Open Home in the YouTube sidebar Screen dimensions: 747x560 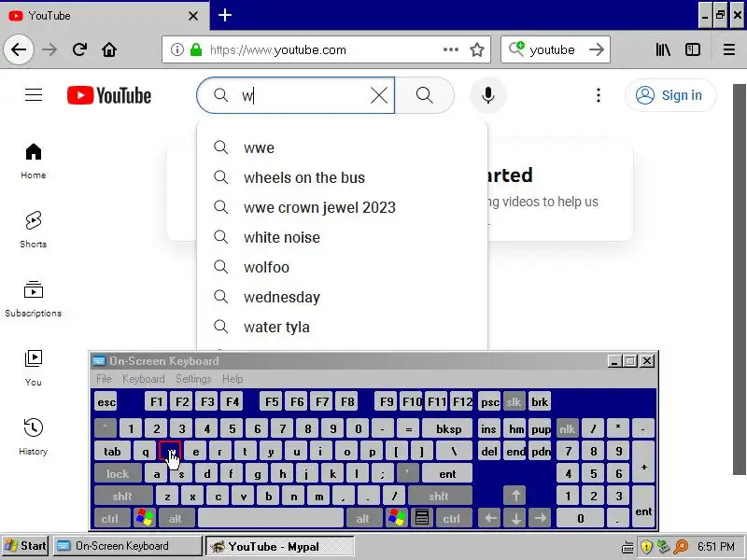34,161
